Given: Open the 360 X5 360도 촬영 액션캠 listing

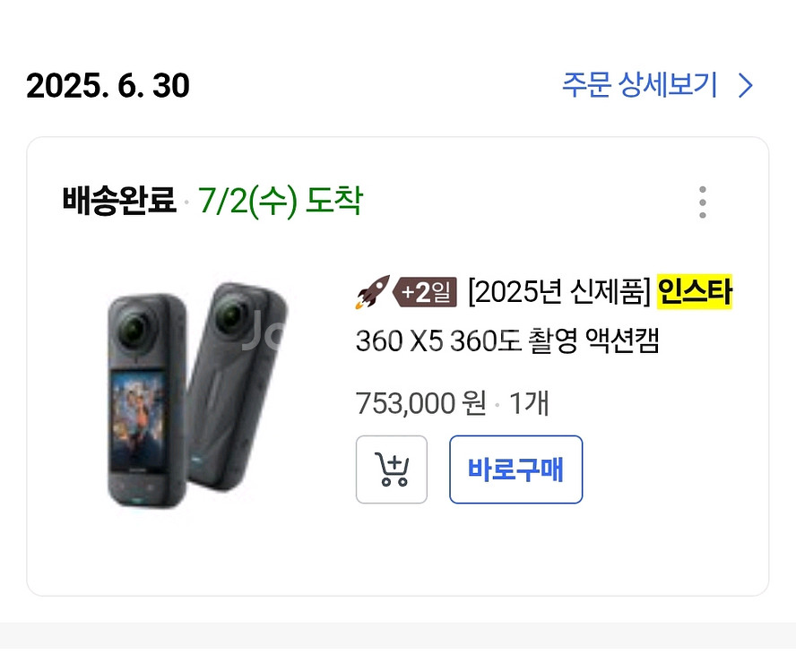Looking at the screenshot, I should pos(507,341).
